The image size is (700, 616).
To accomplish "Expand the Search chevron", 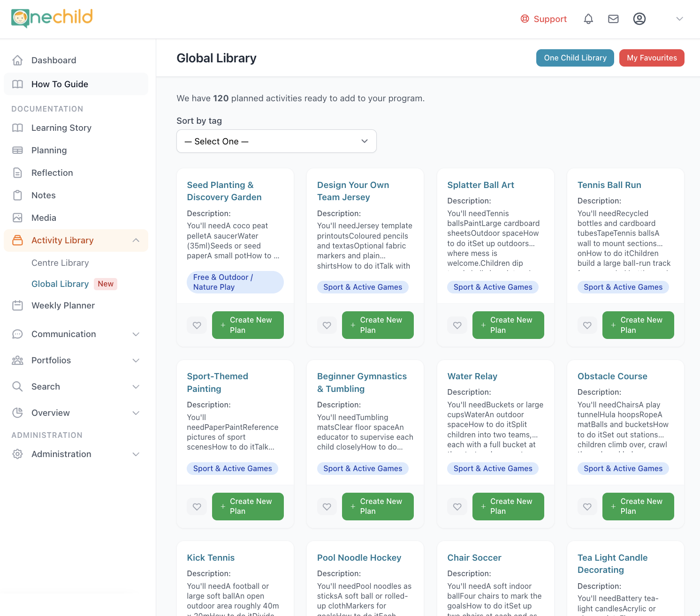I will (136, 386).
